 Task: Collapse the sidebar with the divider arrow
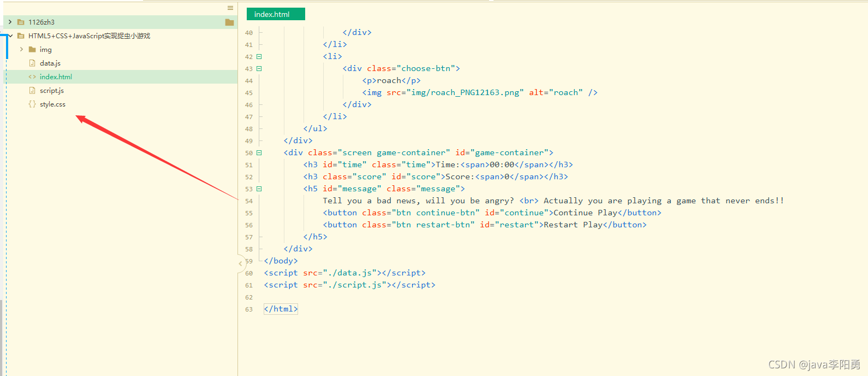[240, 263]
